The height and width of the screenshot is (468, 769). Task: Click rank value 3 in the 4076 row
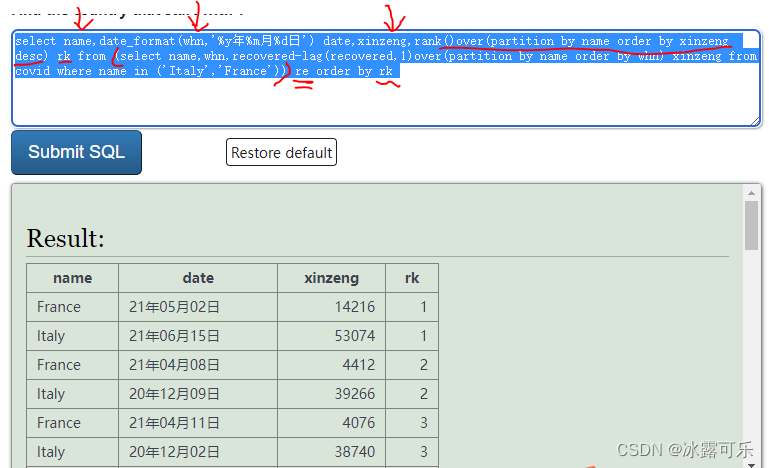pyautogui.click(x=412, y=423)
